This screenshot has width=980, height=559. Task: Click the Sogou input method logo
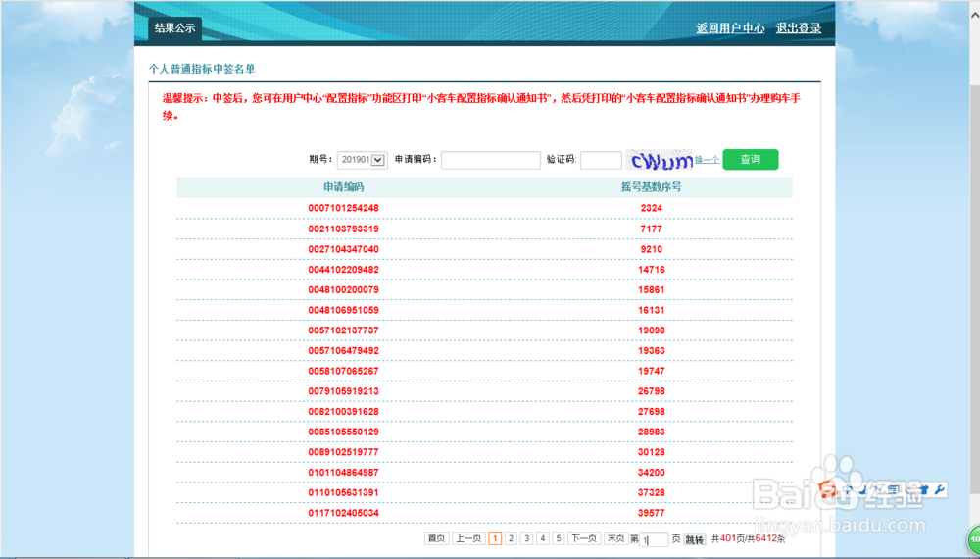(827, 489)
